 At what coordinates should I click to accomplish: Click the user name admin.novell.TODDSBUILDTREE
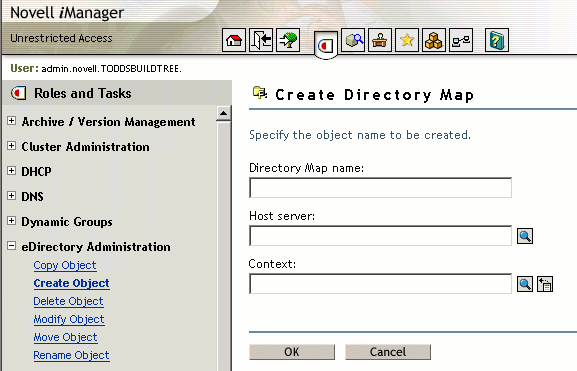[111, 69]
